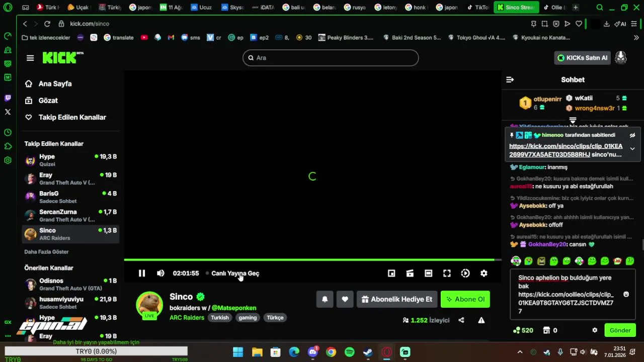
Task: Open the @Matseponken mention link
Action: click(234, 308)
